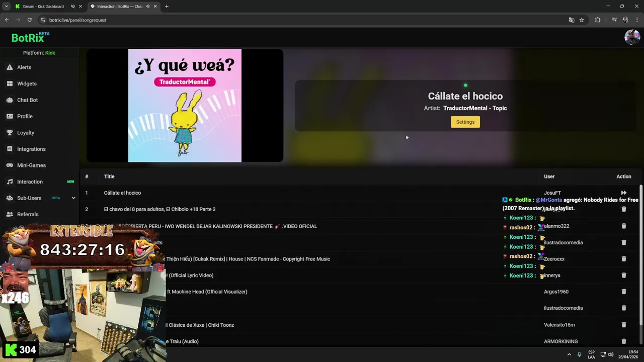Open the tab search dropdown
The width and height of the screenshot is (644, 362).
point(6,7)
